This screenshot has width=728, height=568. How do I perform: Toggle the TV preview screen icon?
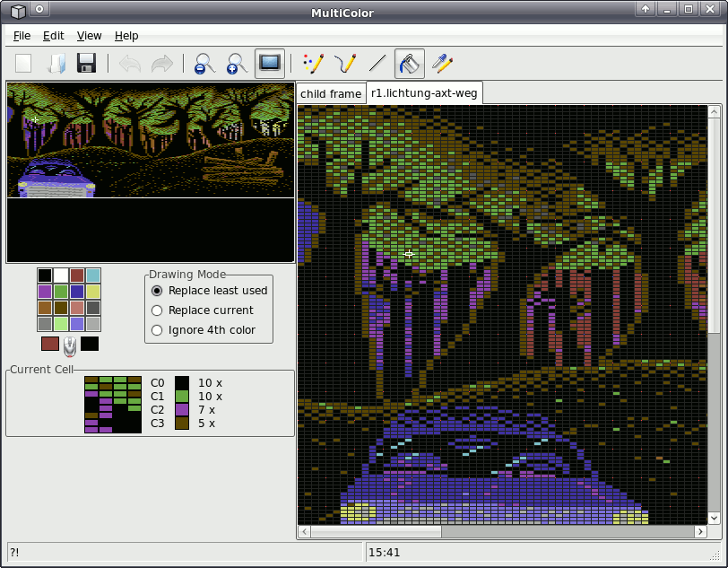pyautogui.click(x=270, y=63)
